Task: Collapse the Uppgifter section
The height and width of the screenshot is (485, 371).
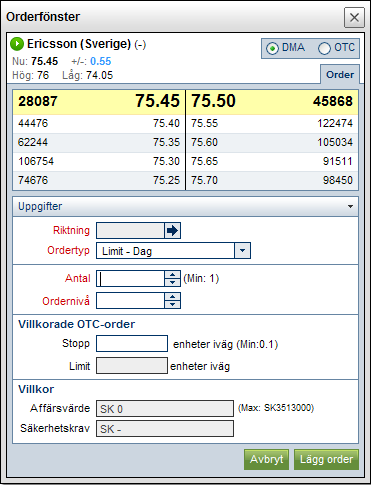Action: coord(350,207)
